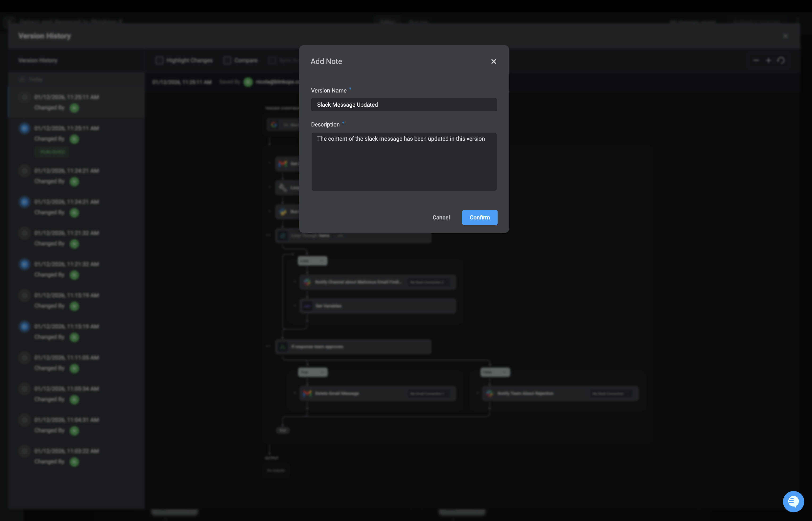
Task: Select the 11:24:21 AM version with blue marker
Action: [x=66, y=202]
